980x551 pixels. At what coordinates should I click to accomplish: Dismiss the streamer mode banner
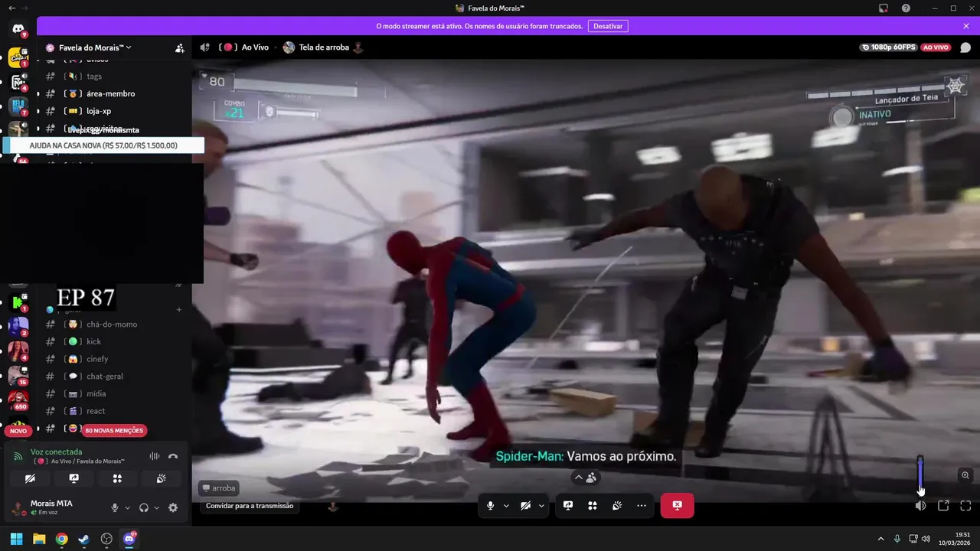[x=966, y=26]
